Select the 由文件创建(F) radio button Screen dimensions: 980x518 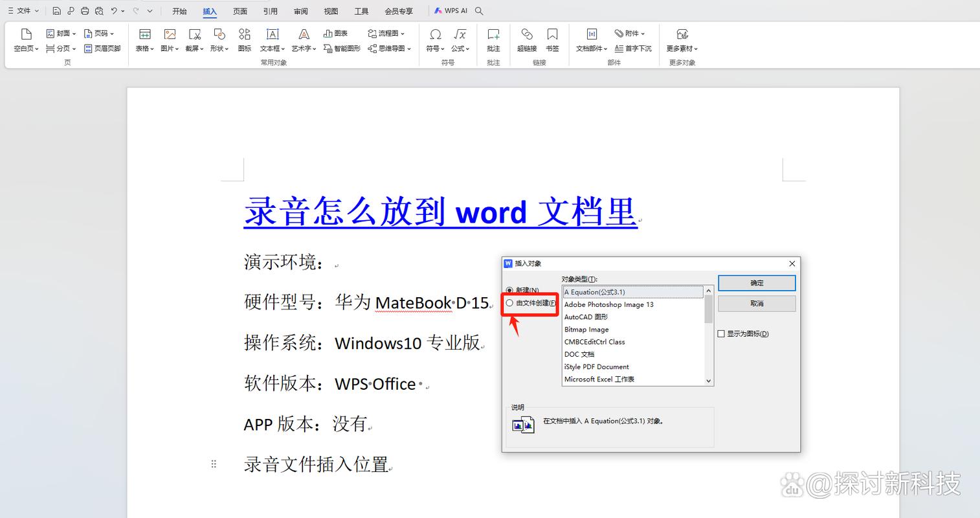coord(509,302)
